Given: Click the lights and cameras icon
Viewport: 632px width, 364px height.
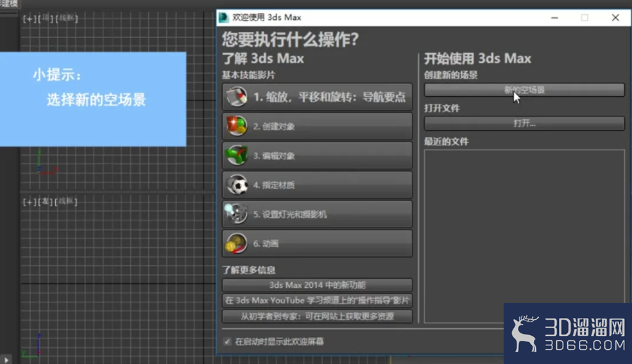Looking at the screenshot, I should click(235, 213).
